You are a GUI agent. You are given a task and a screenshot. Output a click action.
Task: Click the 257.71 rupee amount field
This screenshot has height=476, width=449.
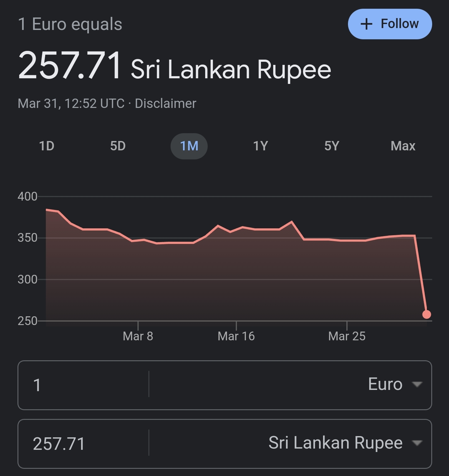(x=83, y=444)
